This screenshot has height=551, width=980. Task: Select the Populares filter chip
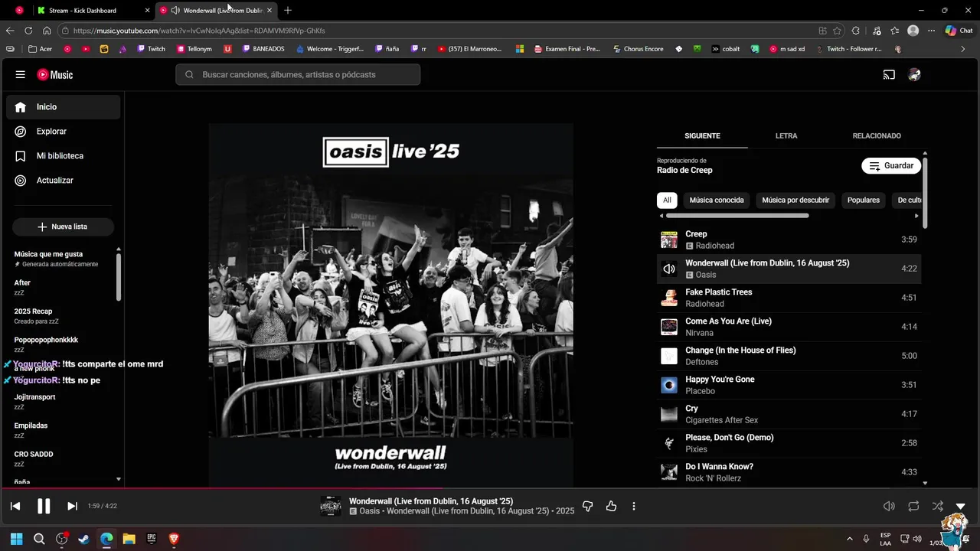864,201
